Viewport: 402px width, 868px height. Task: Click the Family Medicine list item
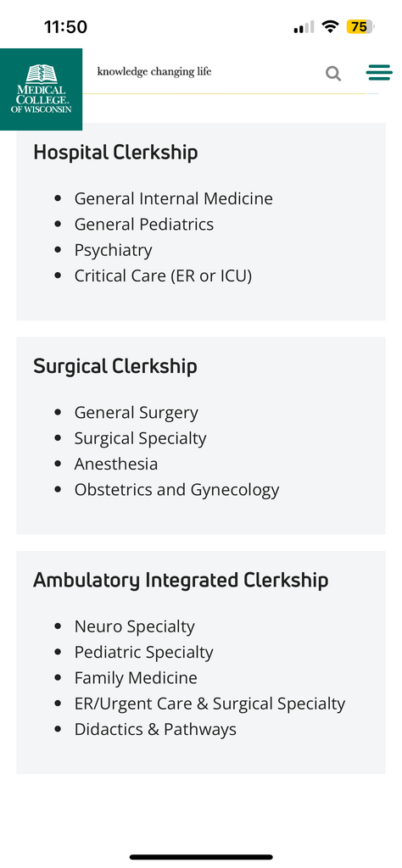coord(137,678)
